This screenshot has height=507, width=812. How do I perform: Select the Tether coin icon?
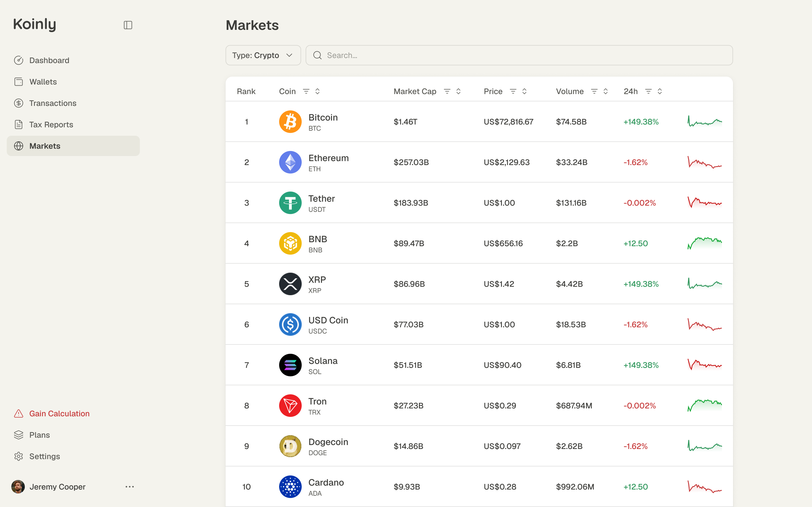(x=290, y=203)
